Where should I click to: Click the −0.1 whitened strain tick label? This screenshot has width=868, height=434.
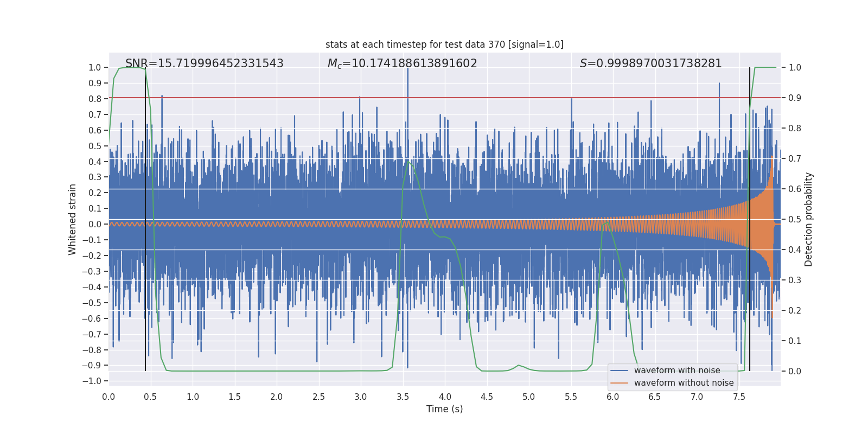tap(92, 240)
